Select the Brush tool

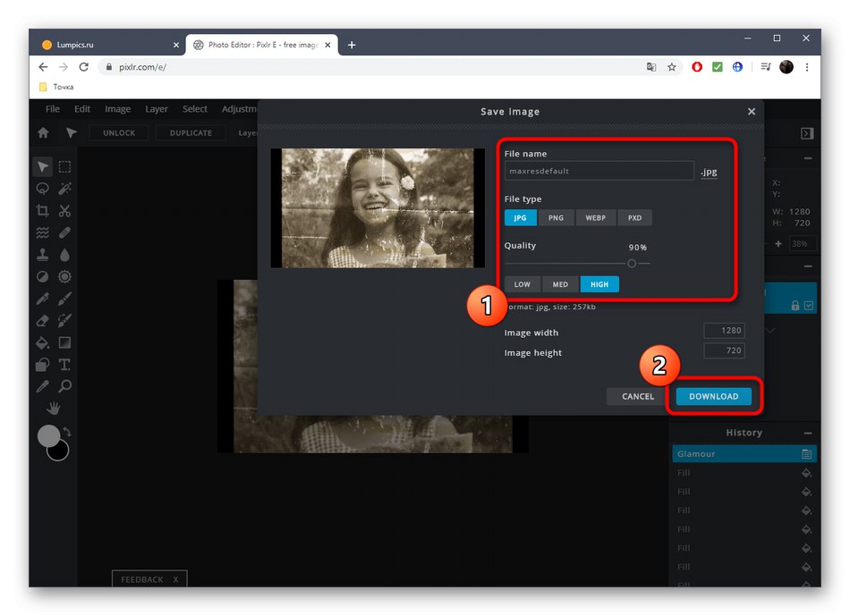coord(64,299)
